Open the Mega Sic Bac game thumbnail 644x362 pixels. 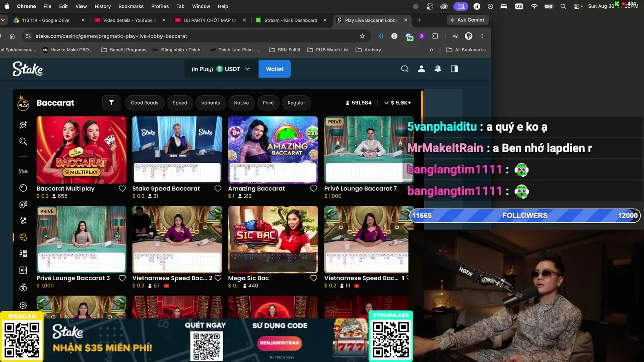point(273,239)
